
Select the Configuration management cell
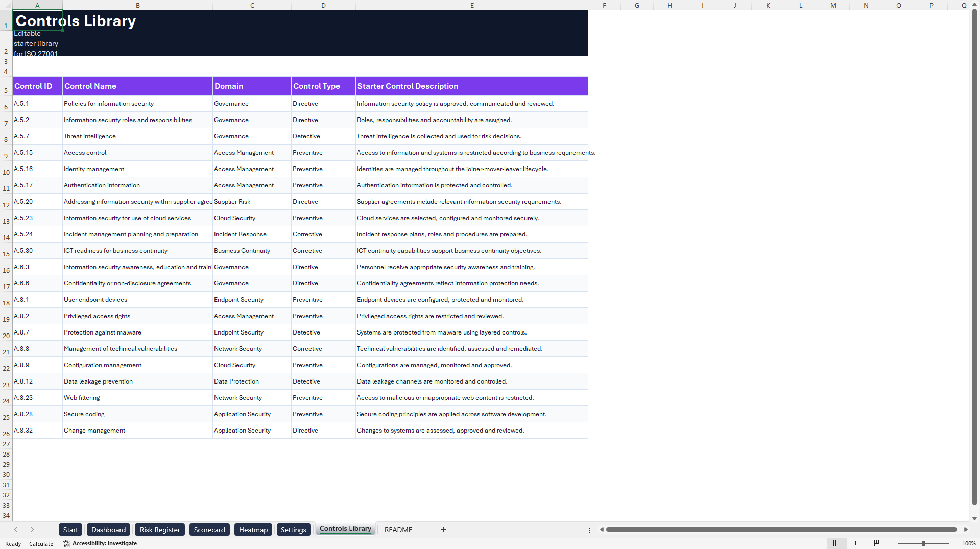pyautogui.click(x=137, y=365)
